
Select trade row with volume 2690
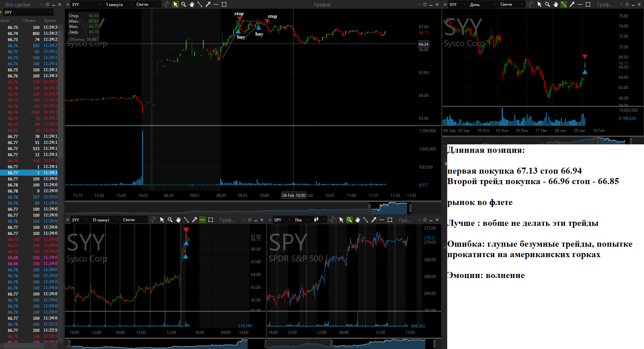pyautogui.click(x=29, y=112)
